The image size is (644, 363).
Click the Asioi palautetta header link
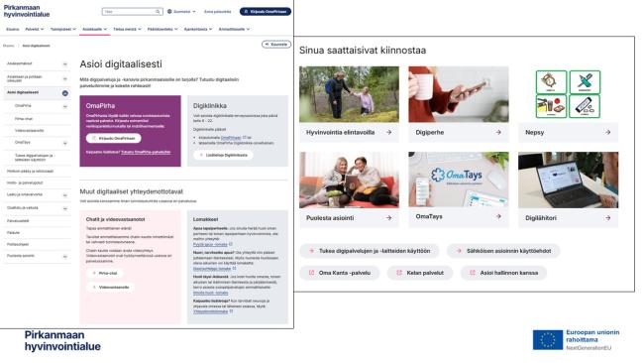coord(217,12)
